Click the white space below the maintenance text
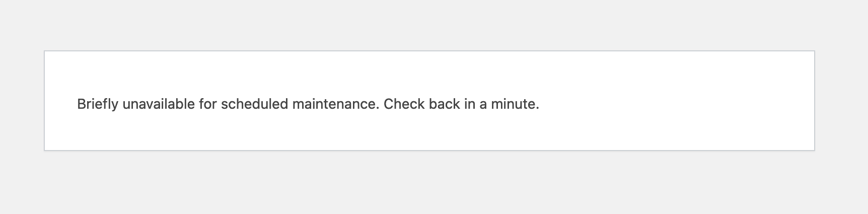868x214 pixels. point(429,131)
